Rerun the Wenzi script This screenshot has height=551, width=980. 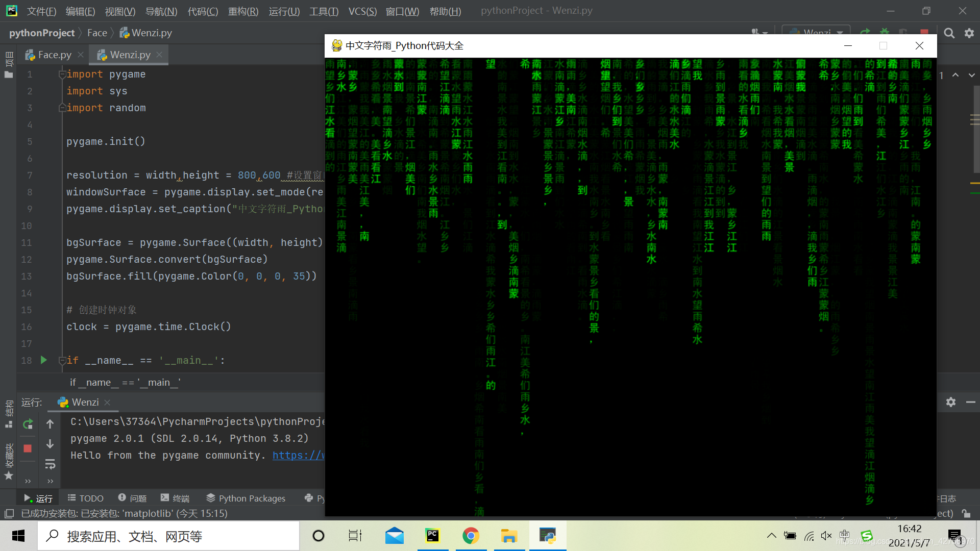point(28,424)
